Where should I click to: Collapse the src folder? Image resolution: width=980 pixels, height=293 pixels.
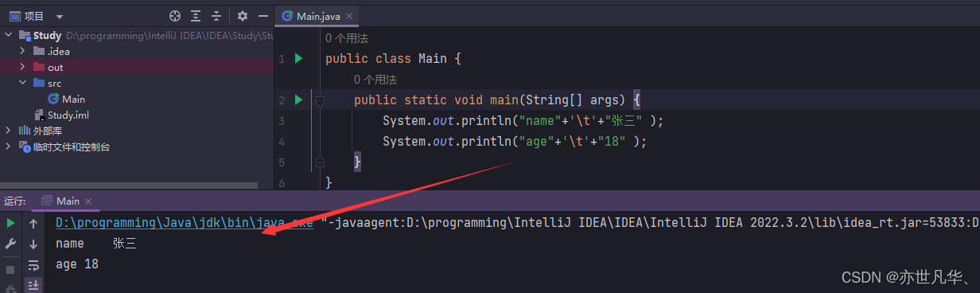[23, 83]
